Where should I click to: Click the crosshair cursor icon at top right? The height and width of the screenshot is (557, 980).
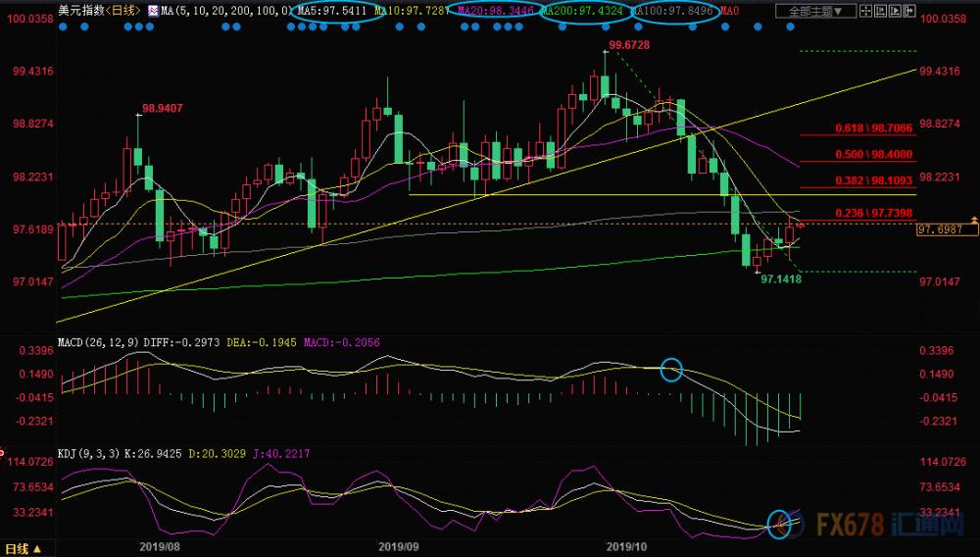865,11
